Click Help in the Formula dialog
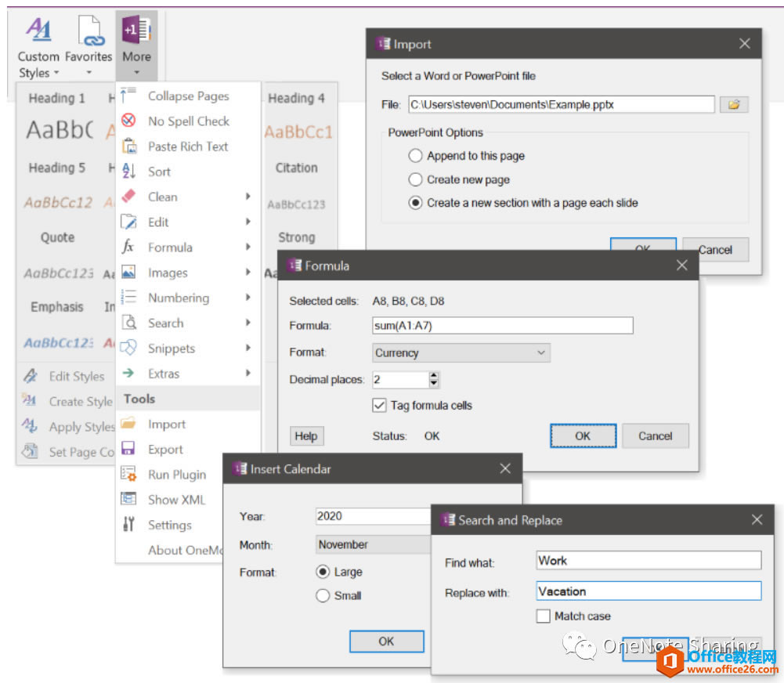This screenshot has height=683, width=784. point(306,435)
